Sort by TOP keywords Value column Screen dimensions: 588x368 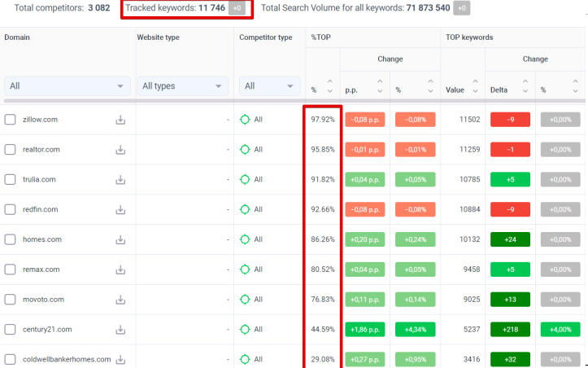(x=463, y=90)
